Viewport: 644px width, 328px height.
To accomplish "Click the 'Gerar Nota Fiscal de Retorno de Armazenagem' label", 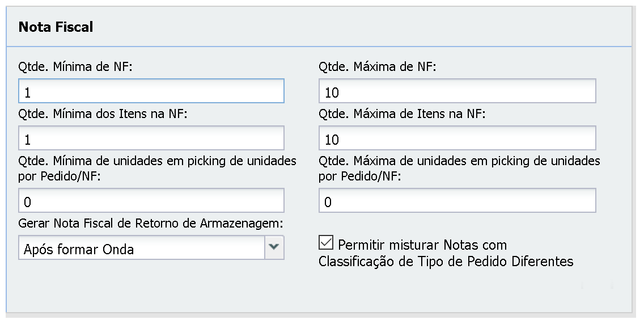I will coord(151,224).
